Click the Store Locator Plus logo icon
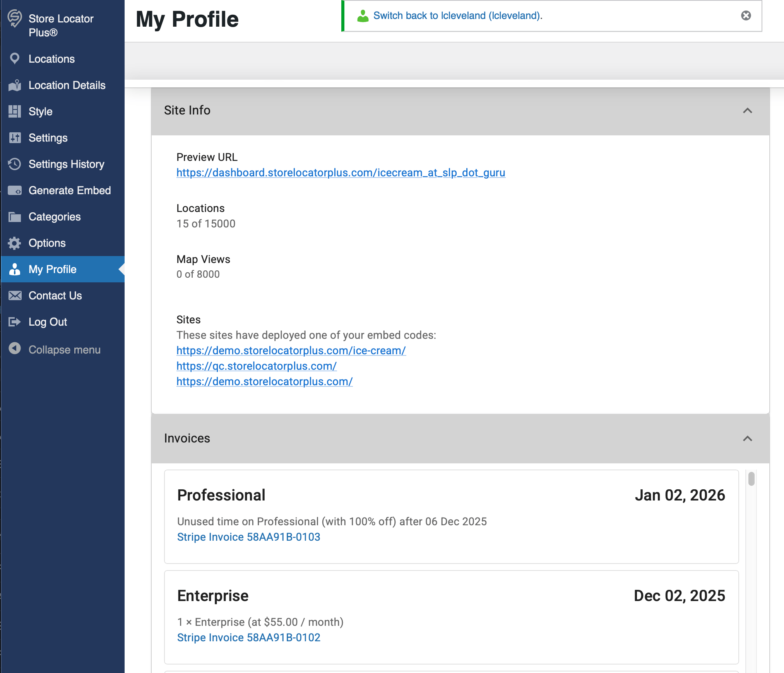The image size is (784, 673). tap(15, 19)
